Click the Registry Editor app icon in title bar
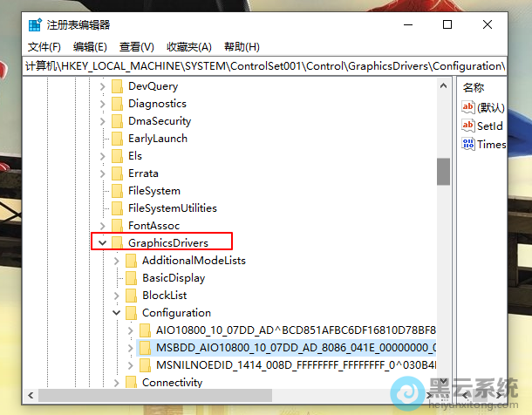The width and height of the screenshot is (532, 415). [x=35, y=25]
